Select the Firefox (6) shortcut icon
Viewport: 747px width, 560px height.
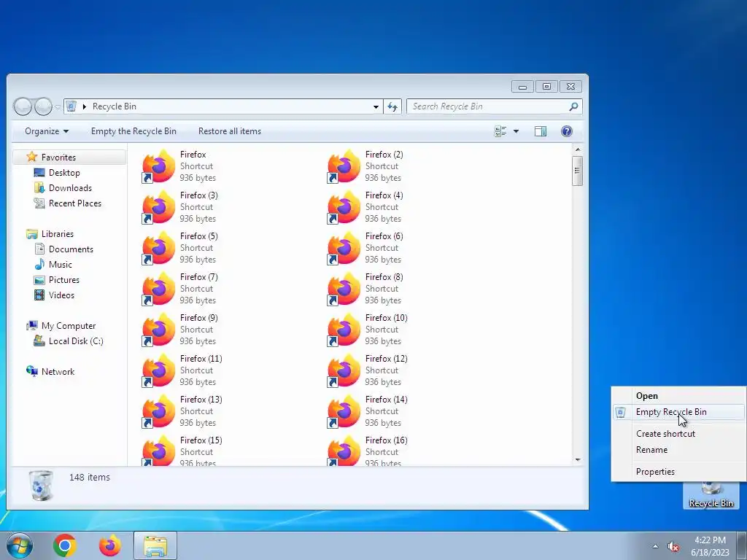point(344,248)
